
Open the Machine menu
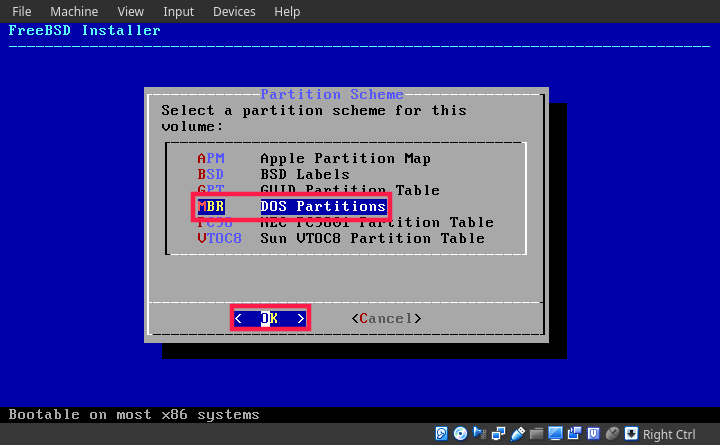click(74, 11)
